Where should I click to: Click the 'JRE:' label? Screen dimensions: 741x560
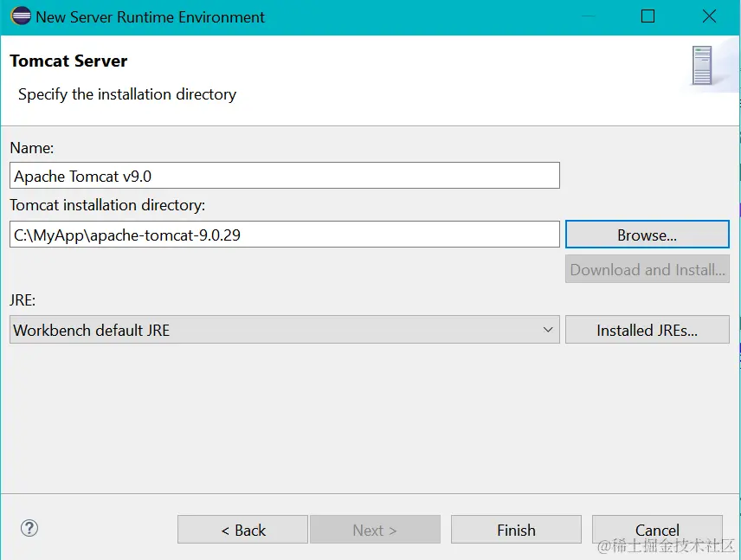coord(23,300)
